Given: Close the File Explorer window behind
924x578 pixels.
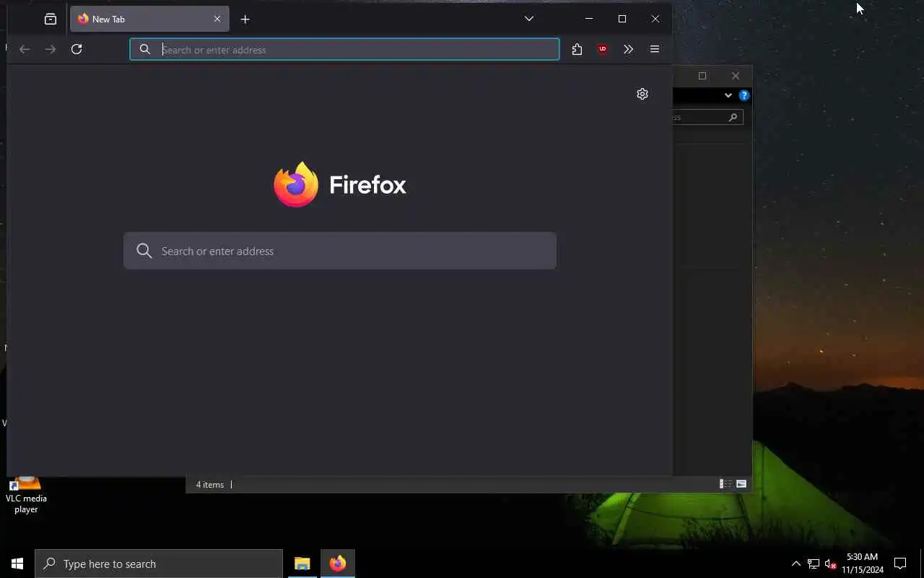Looking at the screenshot, I should pos(736,76).
